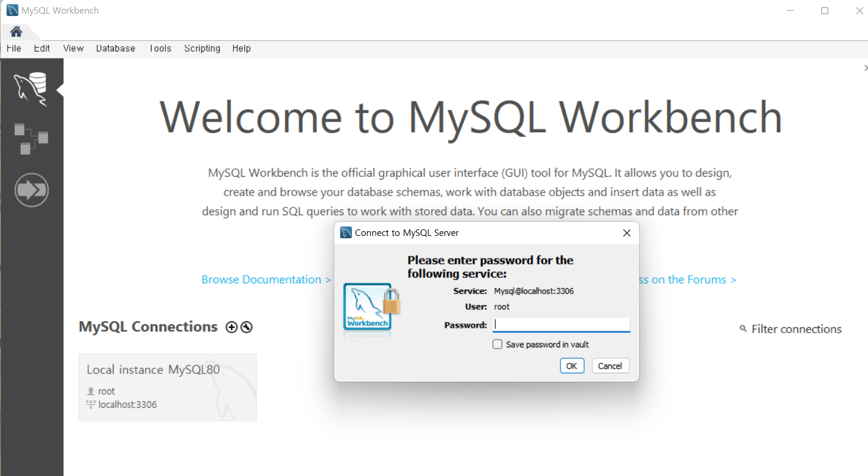
Task: Click the MySQL Workbench title bar icon
Action: 12,10
